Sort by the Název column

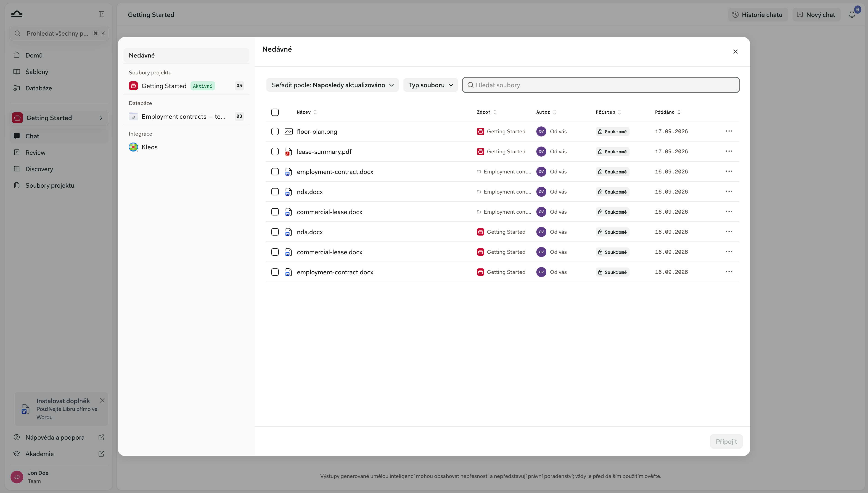307,112
